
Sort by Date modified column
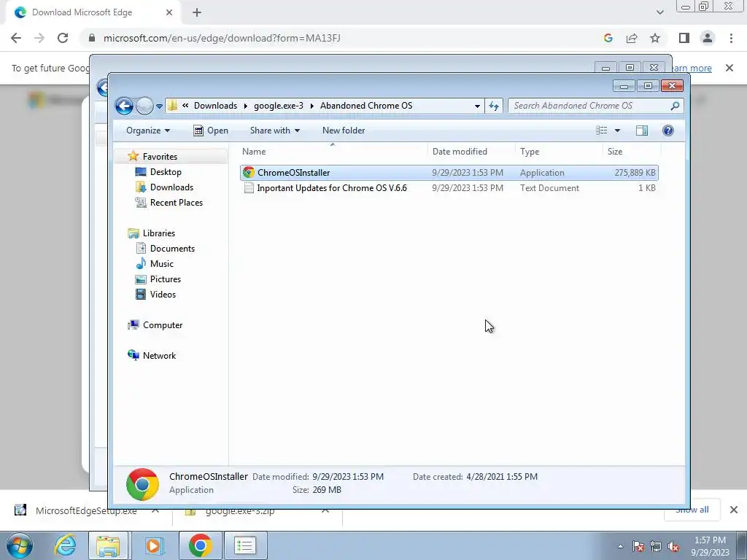tap(460, 152)
